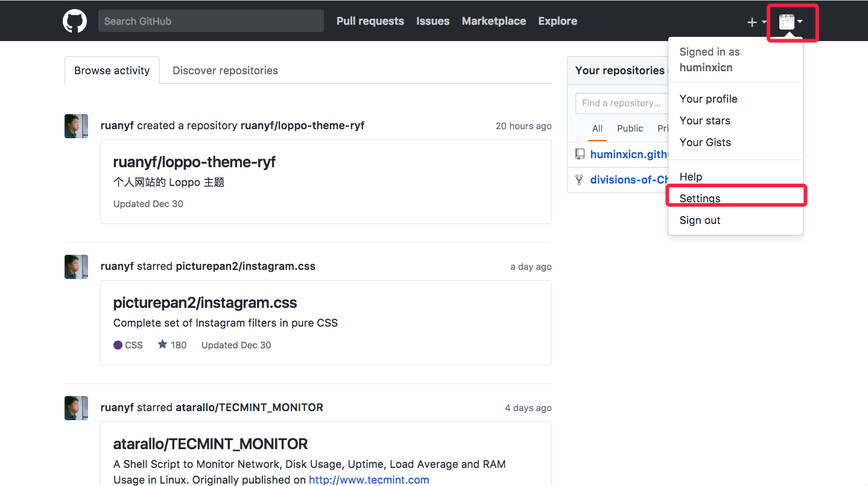Select Your profile in user menu

coord(735,98)
